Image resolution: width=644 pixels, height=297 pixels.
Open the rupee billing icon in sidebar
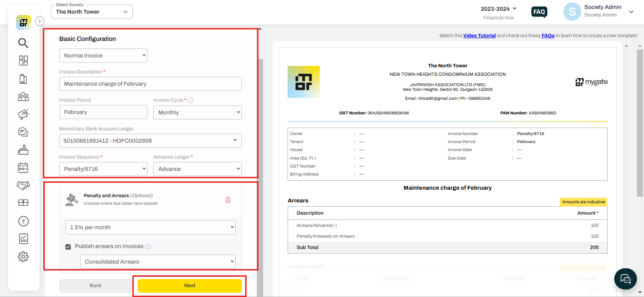(x=23, y=221)
